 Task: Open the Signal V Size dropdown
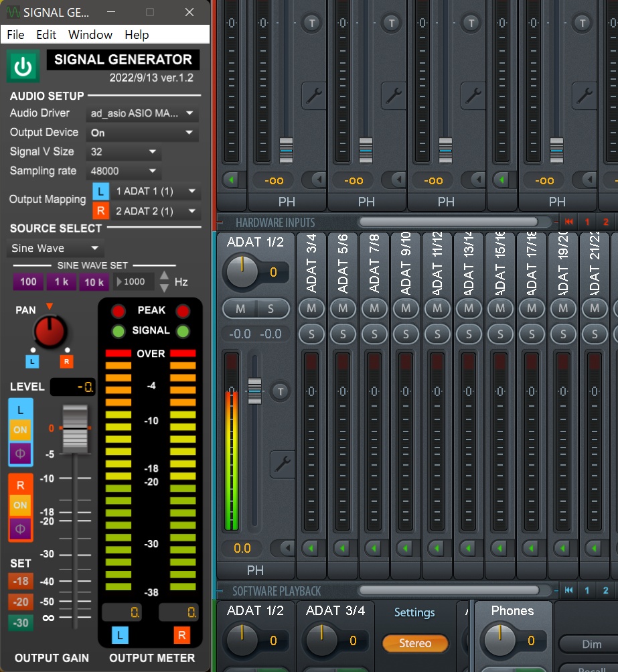(123, 151)
